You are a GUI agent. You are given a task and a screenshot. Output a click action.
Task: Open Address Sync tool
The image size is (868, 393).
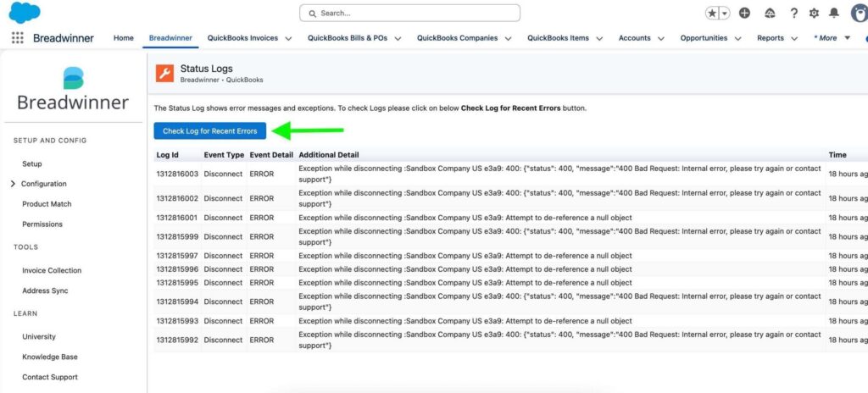pyautogui.click(x=45, y=291)
